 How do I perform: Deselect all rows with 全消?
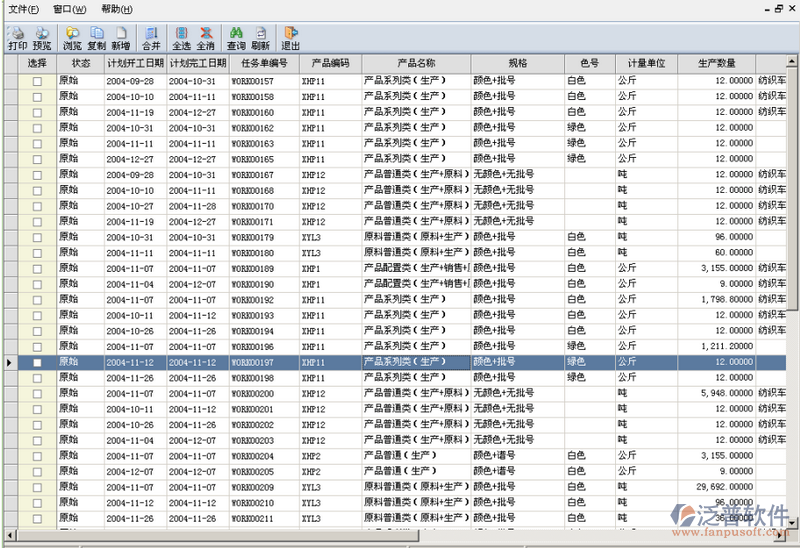pyautogui.click(x=205, y=38)
